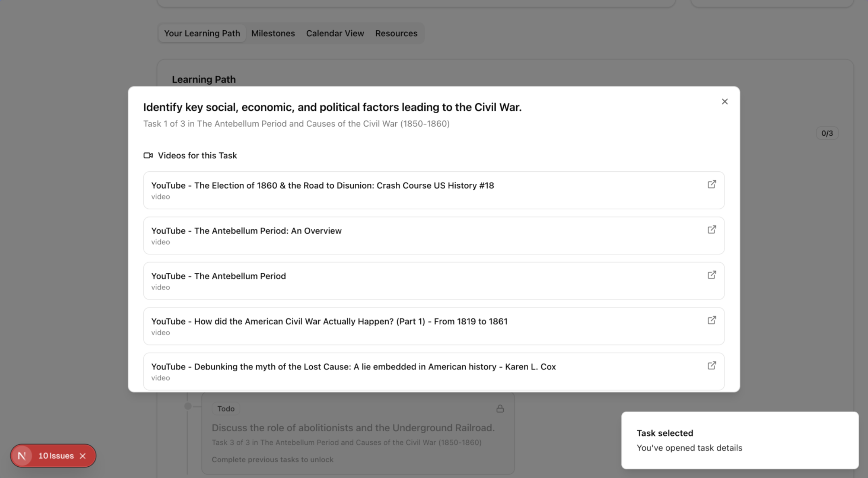Select the Resources tab
Screen dimensions: 868x478
click(x=396, y=33)
